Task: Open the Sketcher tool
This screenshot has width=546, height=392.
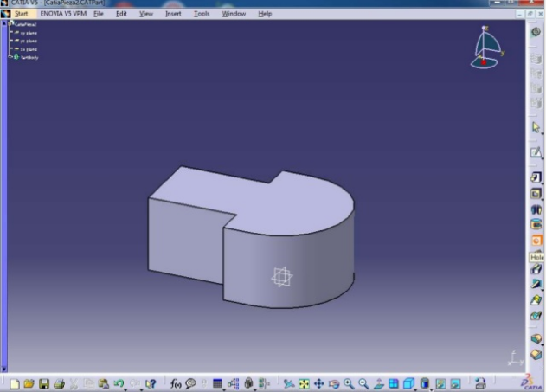Action: pyautogui.click(x=536, y=152)
